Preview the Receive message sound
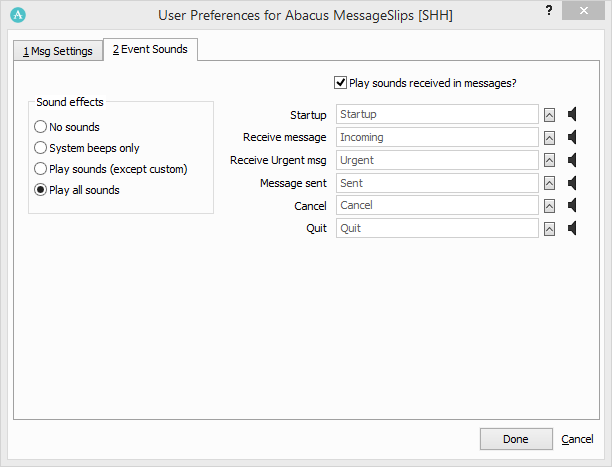 [572, 137]
